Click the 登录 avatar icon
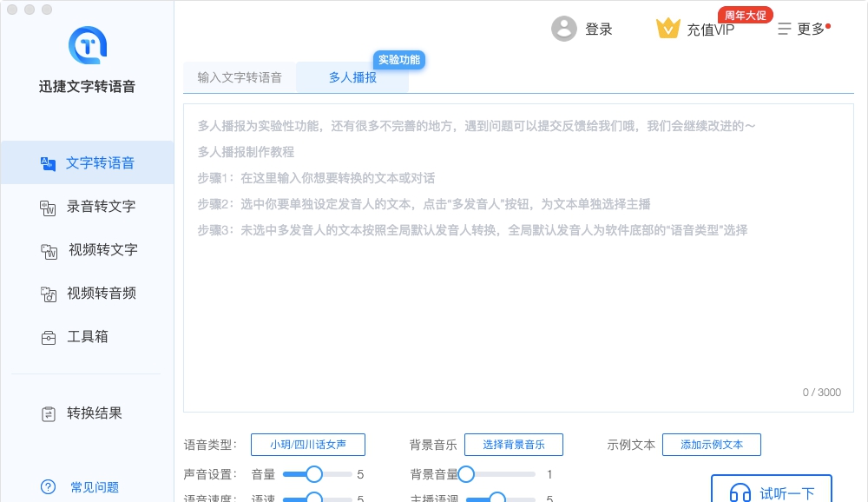The height and width of the screenshot is (502, 868). click(x=564, y=28)
